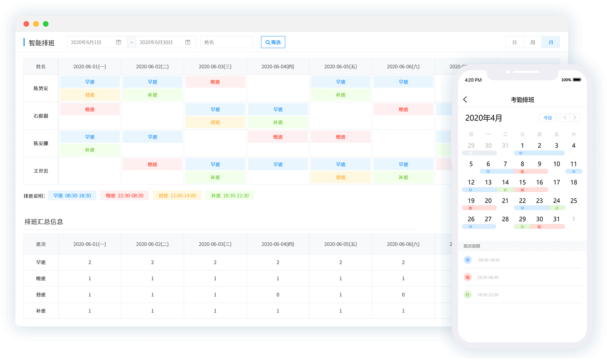
Task: Tap the 今日 today button
Action: point(548,118)
